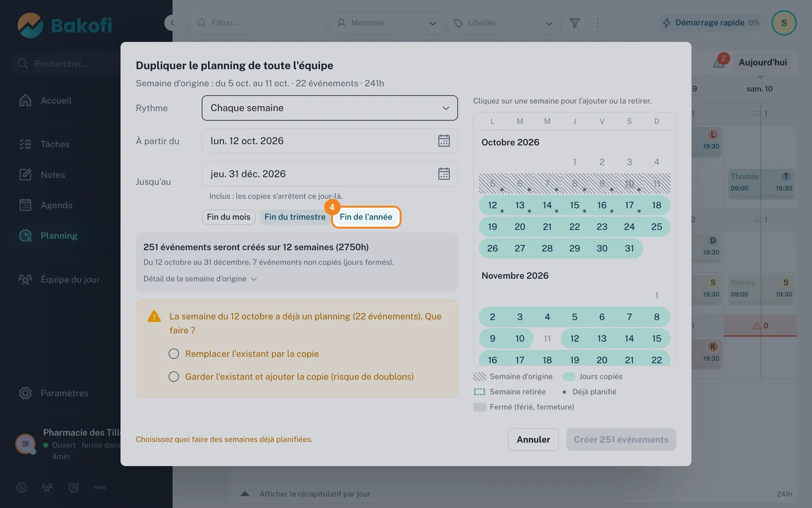Click the lightning Démarrage rapide icon
The height and width of the screenshot is (508, 812).
click(x=667, y=23)
